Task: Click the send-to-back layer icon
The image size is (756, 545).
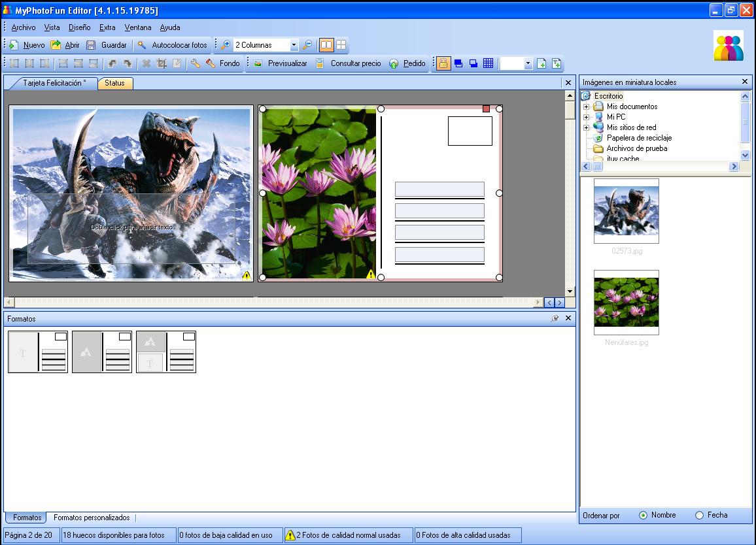Action: 473,63
